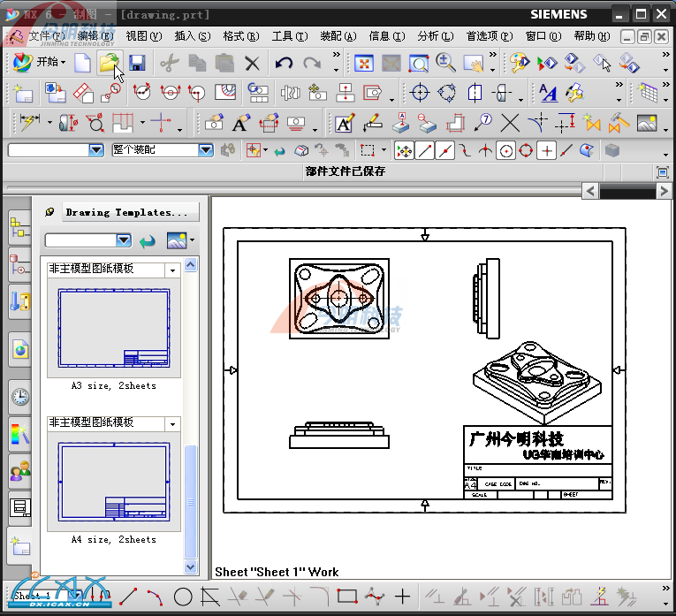Open the Roles sidebar tab with people icon
The width and height of the screenshot is (676, 616).
tap(19, 472)
